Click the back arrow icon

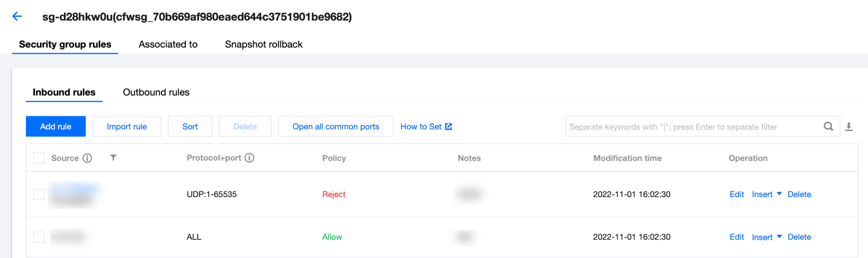coord(17,16)
